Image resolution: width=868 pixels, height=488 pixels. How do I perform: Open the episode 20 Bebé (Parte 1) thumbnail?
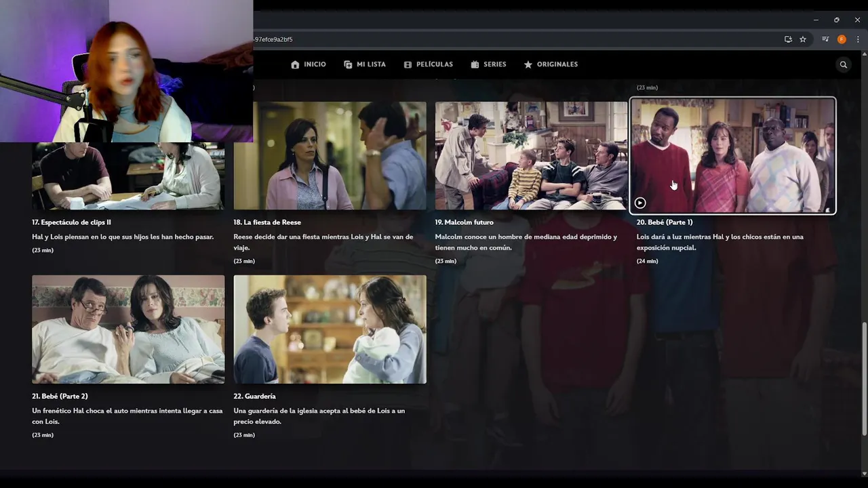(x=733, y=156)
